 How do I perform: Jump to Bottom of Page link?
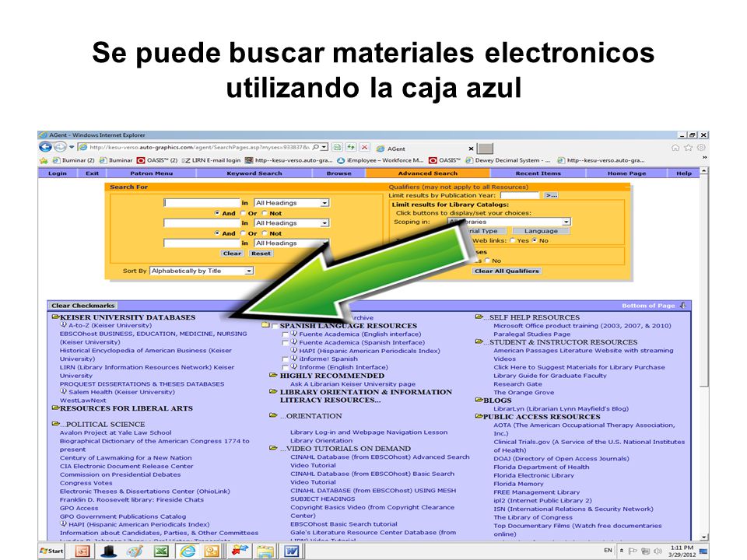[648, 306]
